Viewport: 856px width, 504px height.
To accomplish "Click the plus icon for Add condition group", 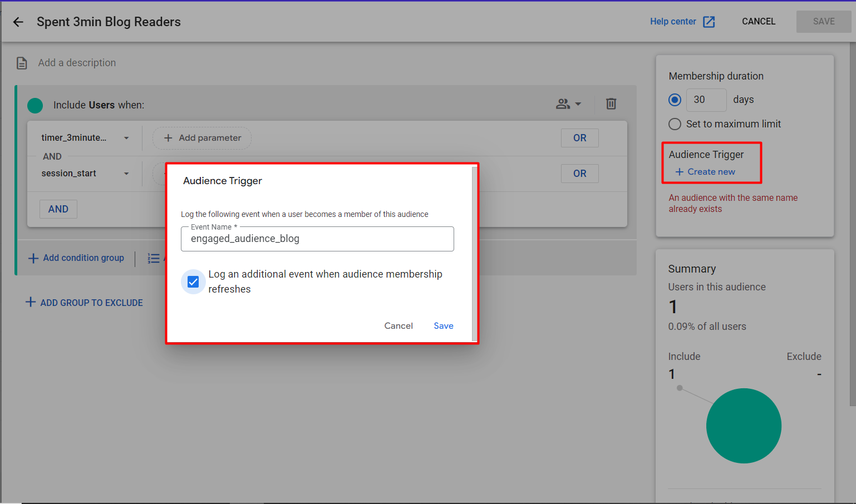I will (x=33, y=258).
